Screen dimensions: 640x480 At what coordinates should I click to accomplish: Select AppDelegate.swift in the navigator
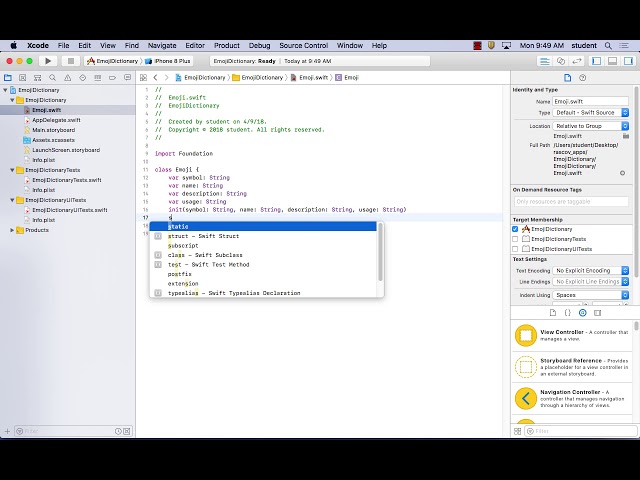(x=56, y=120)
